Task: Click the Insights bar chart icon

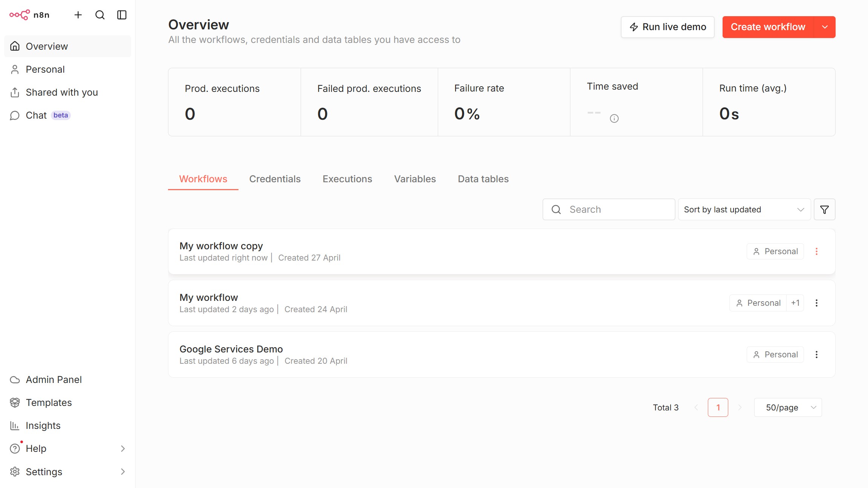Action: tap(15, 425)
